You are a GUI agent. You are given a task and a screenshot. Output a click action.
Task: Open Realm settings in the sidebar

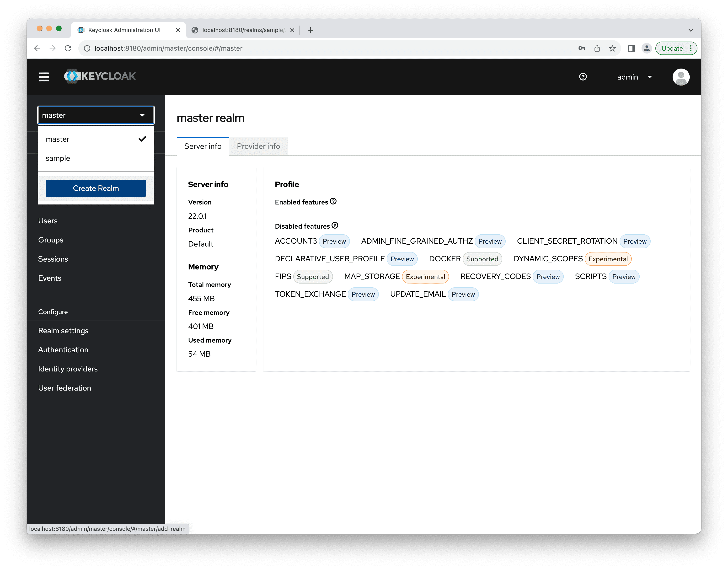click(x=63, y=331)
